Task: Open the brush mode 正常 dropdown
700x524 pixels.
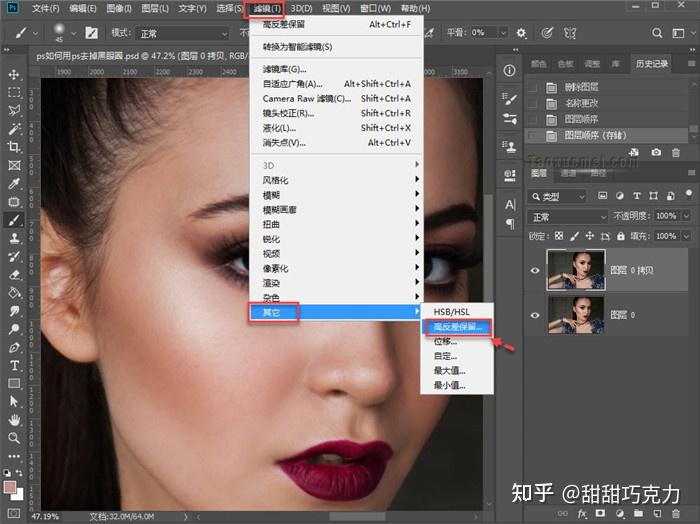Action: pyautogui.click(x=183, y=33)
